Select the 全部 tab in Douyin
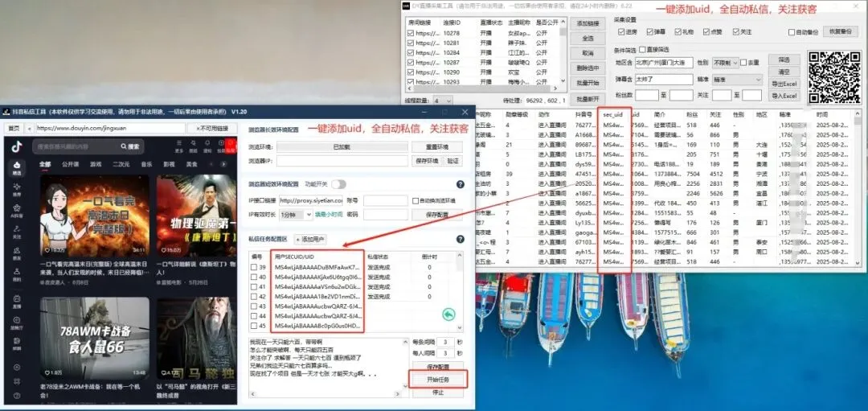The width and height of the screenshot is (868, 411). (45, 165)
